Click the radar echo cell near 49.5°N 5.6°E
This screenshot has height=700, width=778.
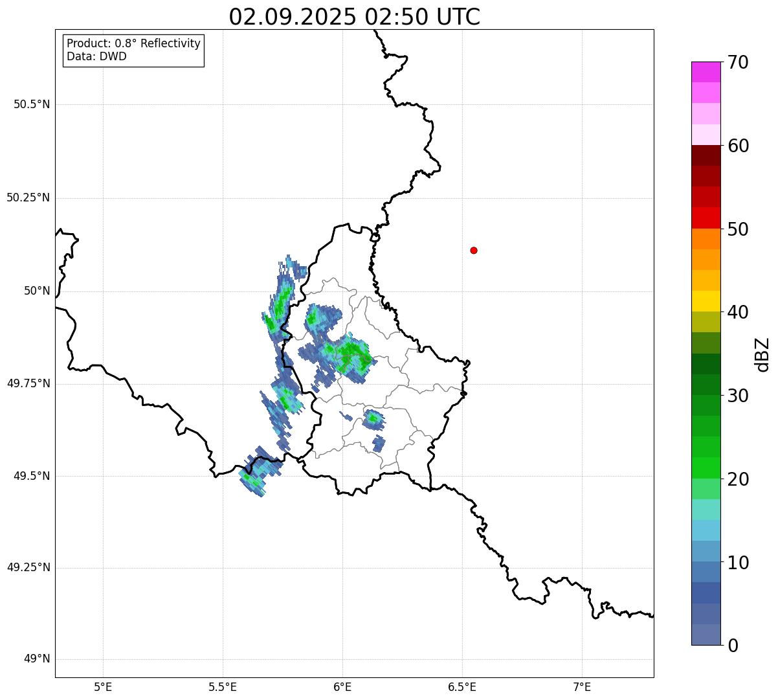[259, 473]
